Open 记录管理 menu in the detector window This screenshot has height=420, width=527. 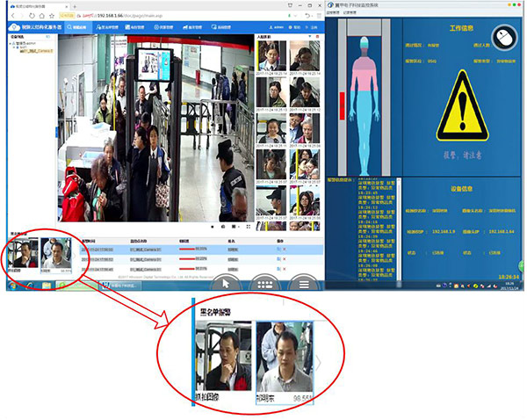pyautogui.click(x=350, y=12)
